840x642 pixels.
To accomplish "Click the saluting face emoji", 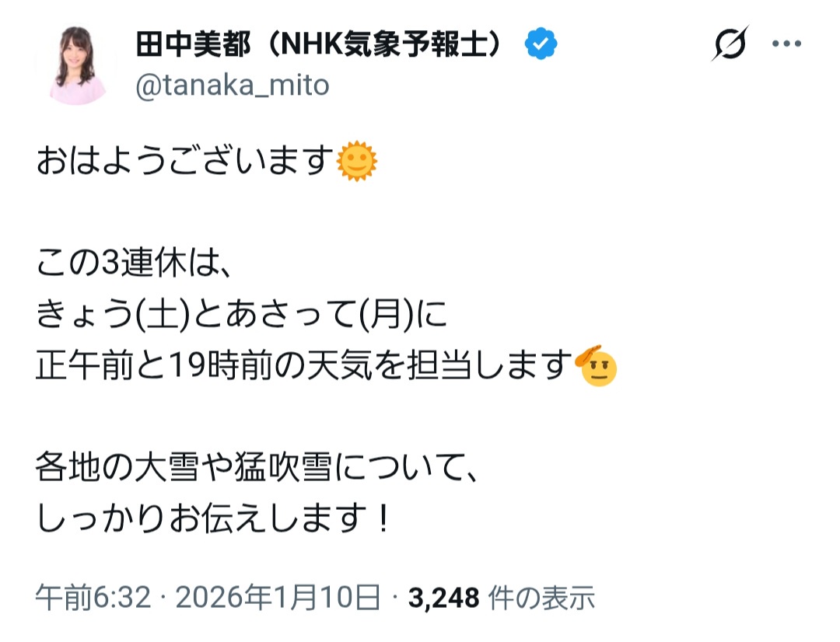I will point(597,367).
